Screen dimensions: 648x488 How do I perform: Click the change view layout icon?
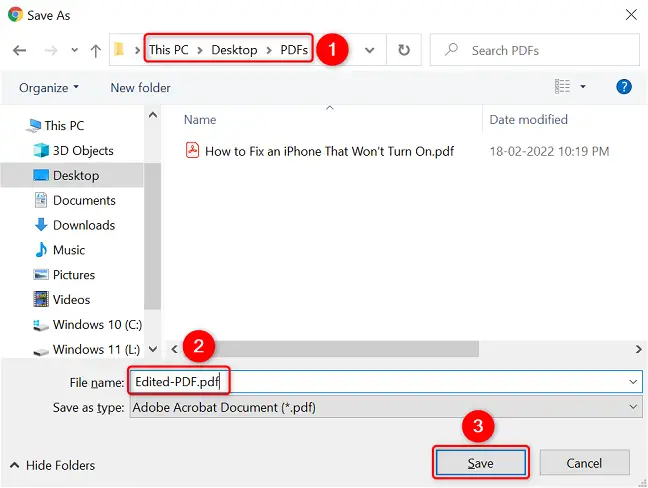tap(562, 86)
